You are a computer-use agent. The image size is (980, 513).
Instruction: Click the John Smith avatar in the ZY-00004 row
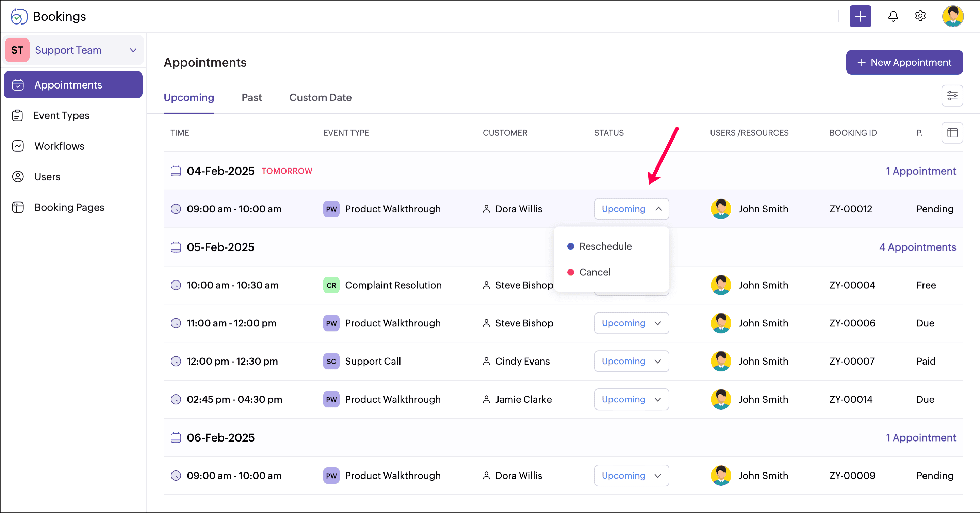[x=721, y=285]
